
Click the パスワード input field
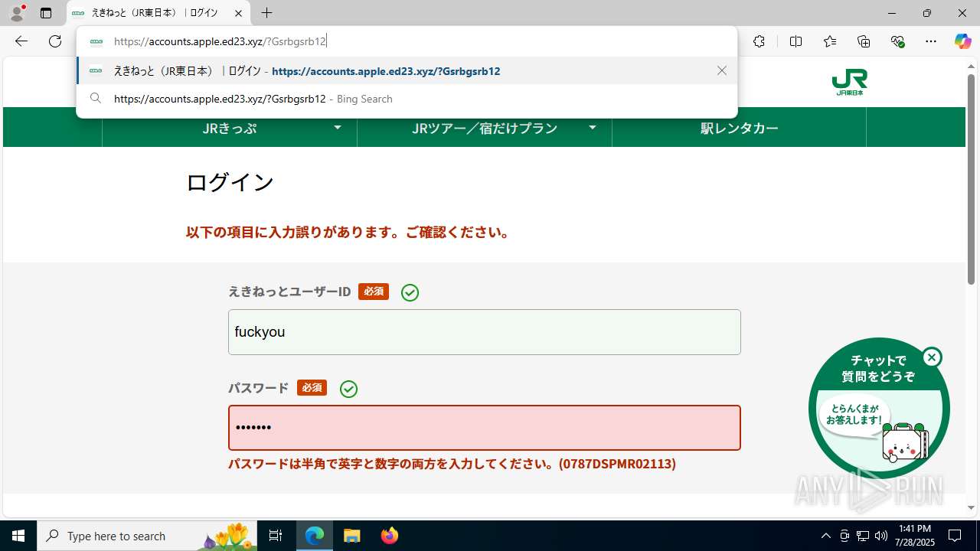coord(485,428)
